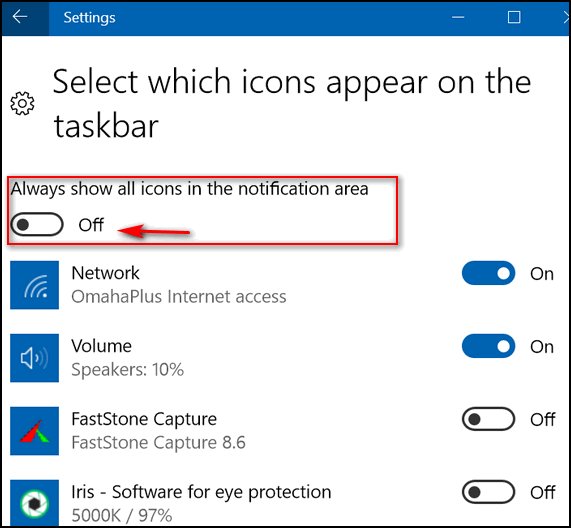Click the Iris - Software for eye protection label
This screenshot has height=528, width=571.
(201, 492)
